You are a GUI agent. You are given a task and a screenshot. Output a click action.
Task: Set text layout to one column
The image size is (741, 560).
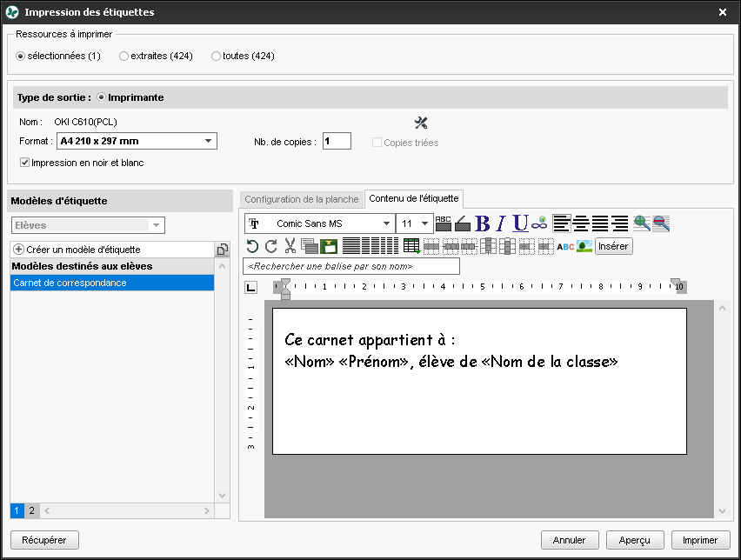tap(351, 246)
